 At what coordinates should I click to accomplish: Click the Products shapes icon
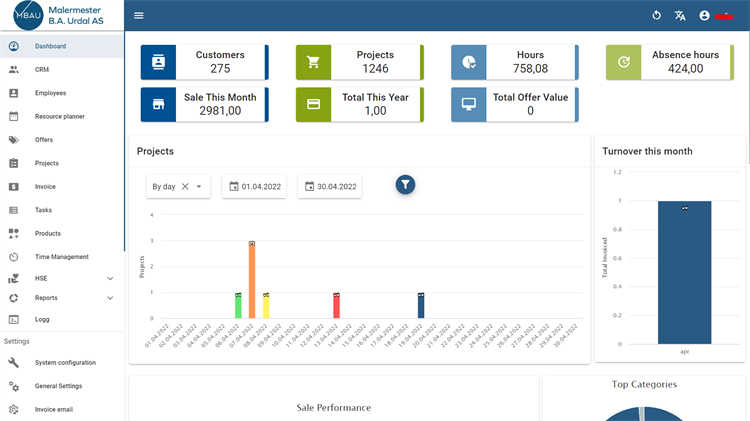click(14, 233)
